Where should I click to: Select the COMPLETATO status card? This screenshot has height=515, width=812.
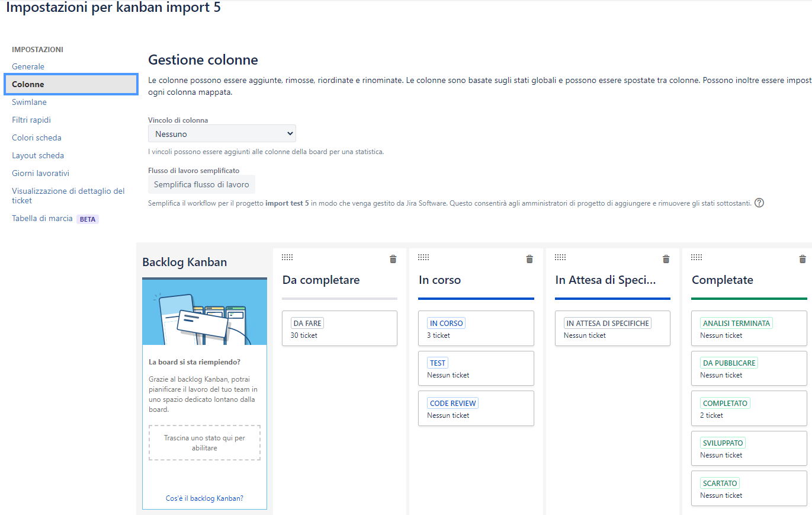pos(749,408)
